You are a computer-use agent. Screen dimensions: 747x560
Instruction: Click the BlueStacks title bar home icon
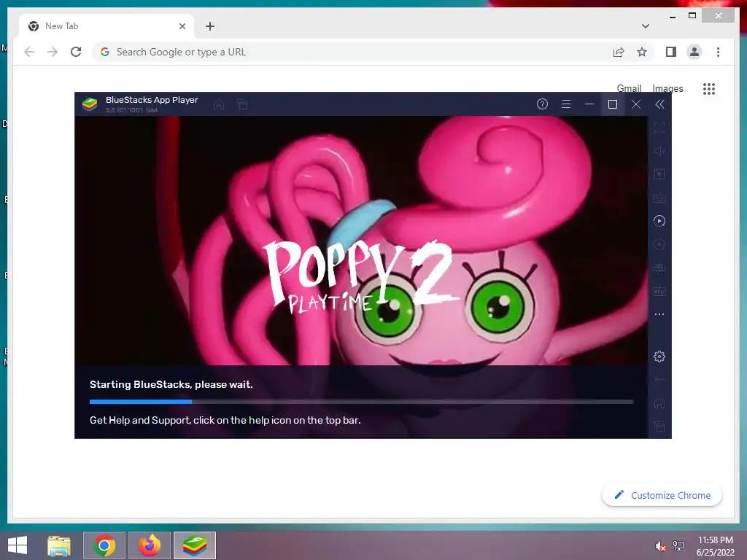(219, 105)
